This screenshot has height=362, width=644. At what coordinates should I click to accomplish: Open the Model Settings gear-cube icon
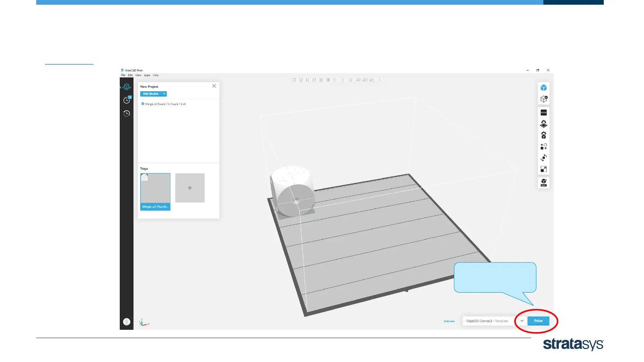(x=543, y=135)
